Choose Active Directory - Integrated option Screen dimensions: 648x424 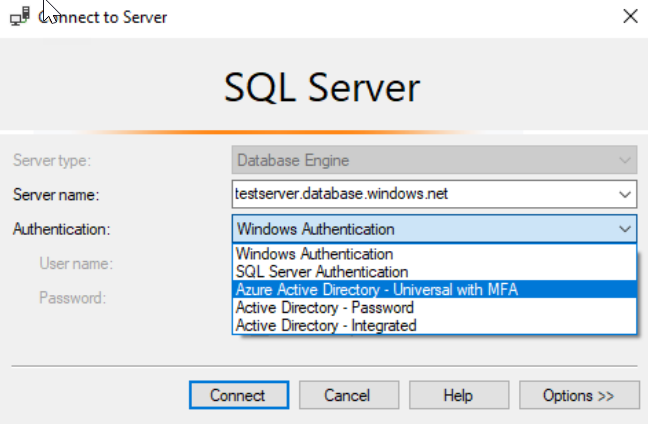point(325,325)
